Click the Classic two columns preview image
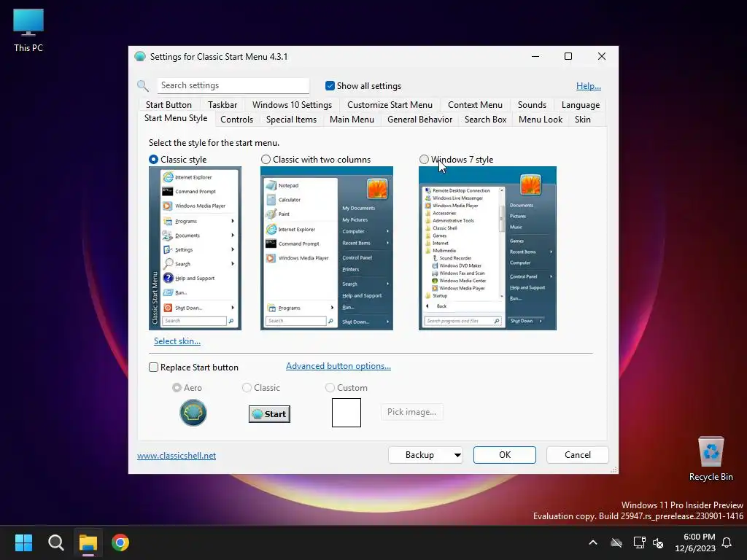The image size is (747, 560). click(x=327, y=248)
